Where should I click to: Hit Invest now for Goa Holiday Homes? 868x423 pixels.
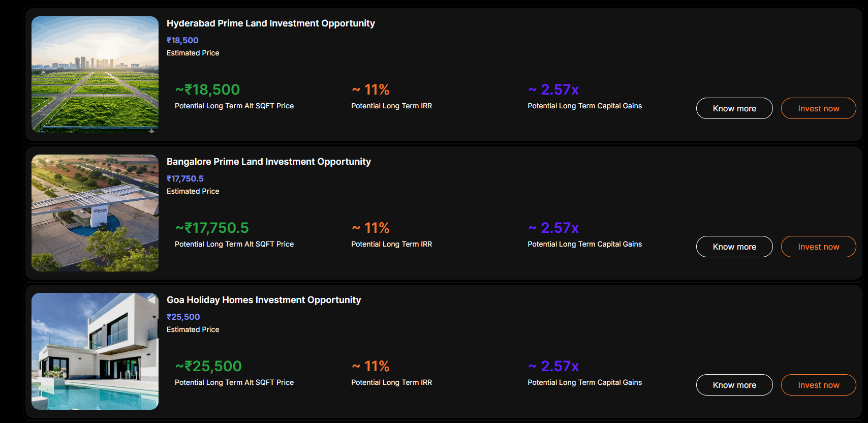pos(818,385)
